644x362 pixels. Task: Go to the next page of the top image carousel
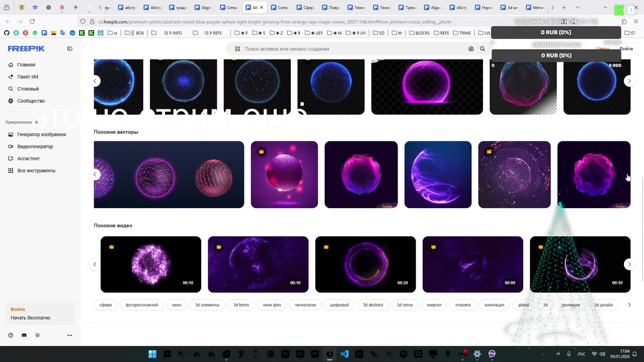click(629, 81)
